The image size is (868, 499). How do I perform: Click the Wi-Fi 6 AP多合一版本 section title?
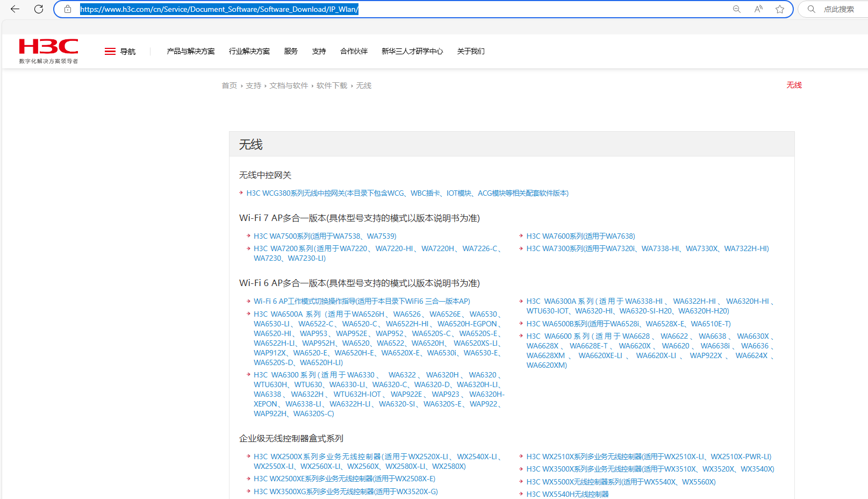[359, 283]
